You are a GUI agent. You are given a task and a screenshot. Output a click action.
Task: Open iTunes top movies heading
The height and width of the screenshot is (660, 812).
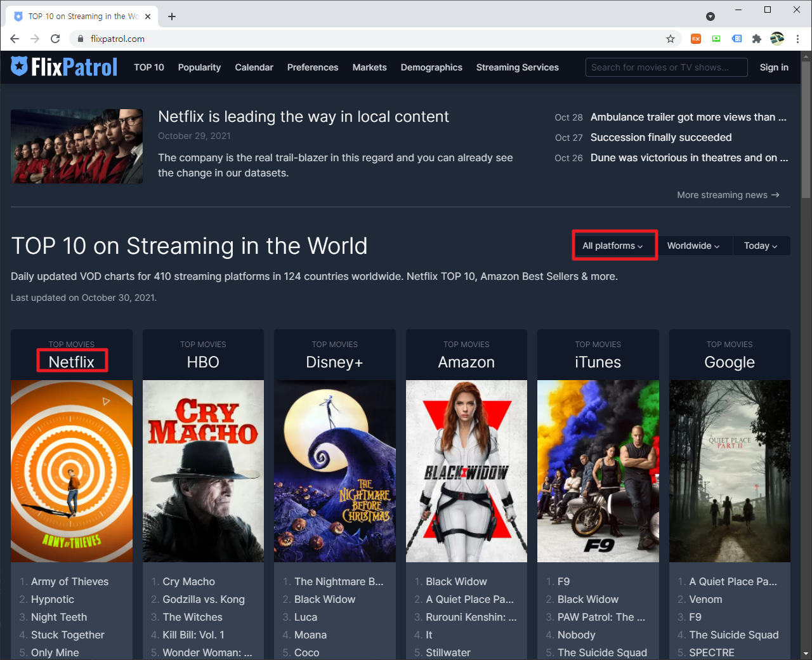(x=598, y=362)
